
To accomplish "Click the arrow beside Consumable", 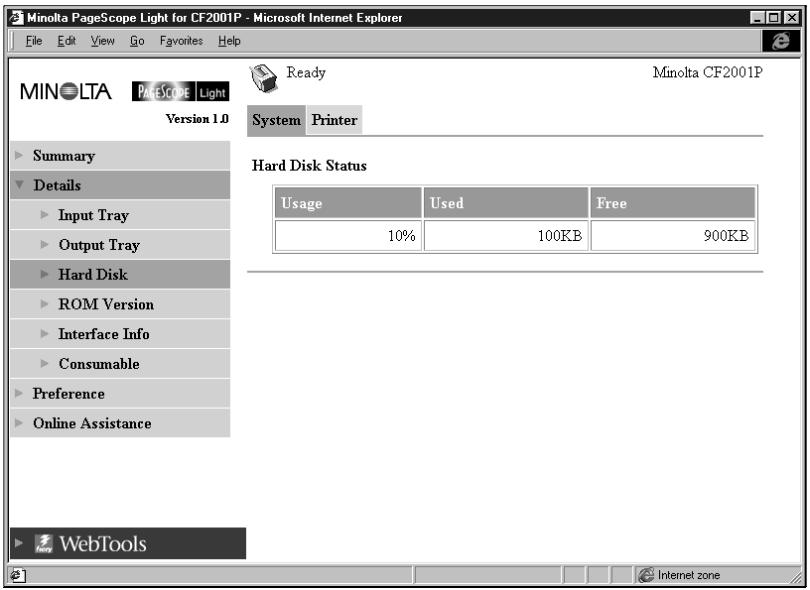I will point(44,363).
